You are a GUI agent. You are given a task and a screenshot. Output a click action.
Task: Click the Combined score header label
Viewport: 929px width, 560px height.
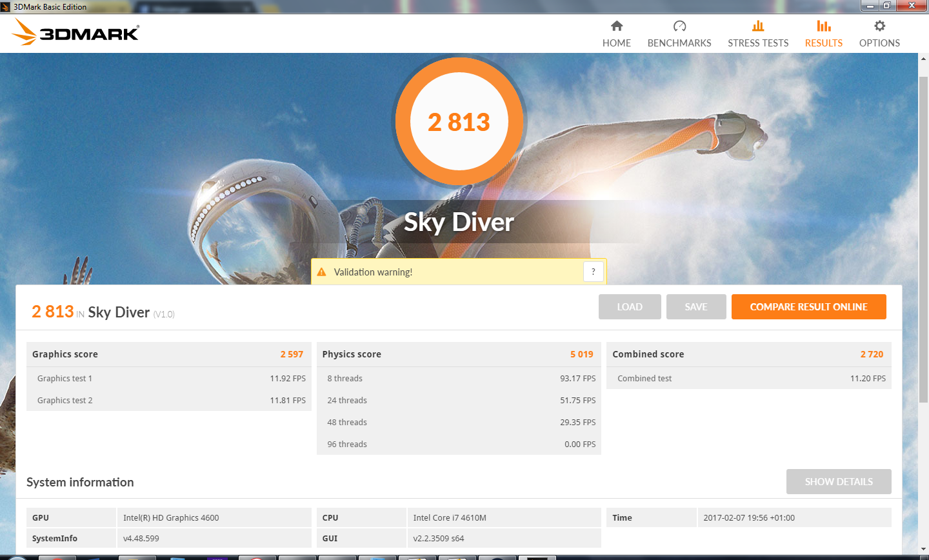pyautogui.click(x=648, y=354)
